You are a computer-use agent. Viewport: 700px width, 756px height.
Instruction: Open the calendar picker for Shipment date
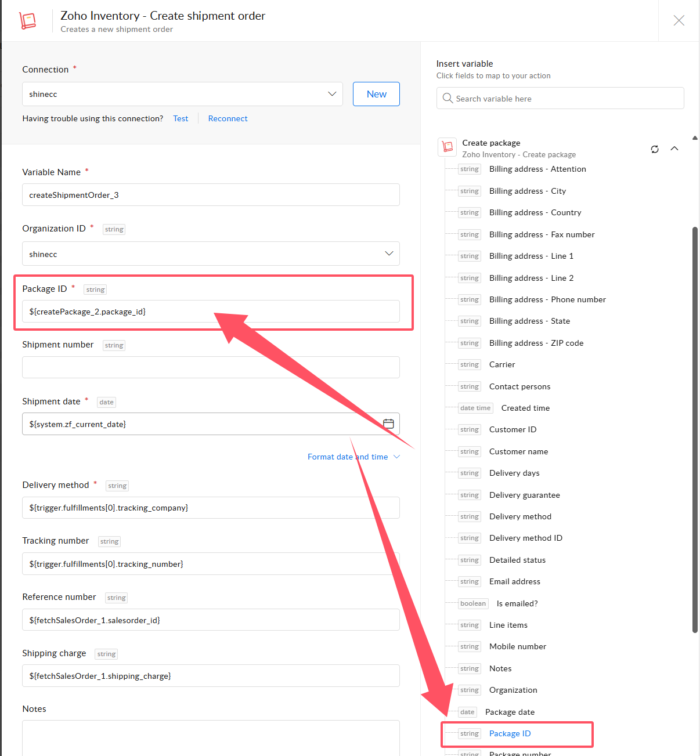(x=388, y=424)
